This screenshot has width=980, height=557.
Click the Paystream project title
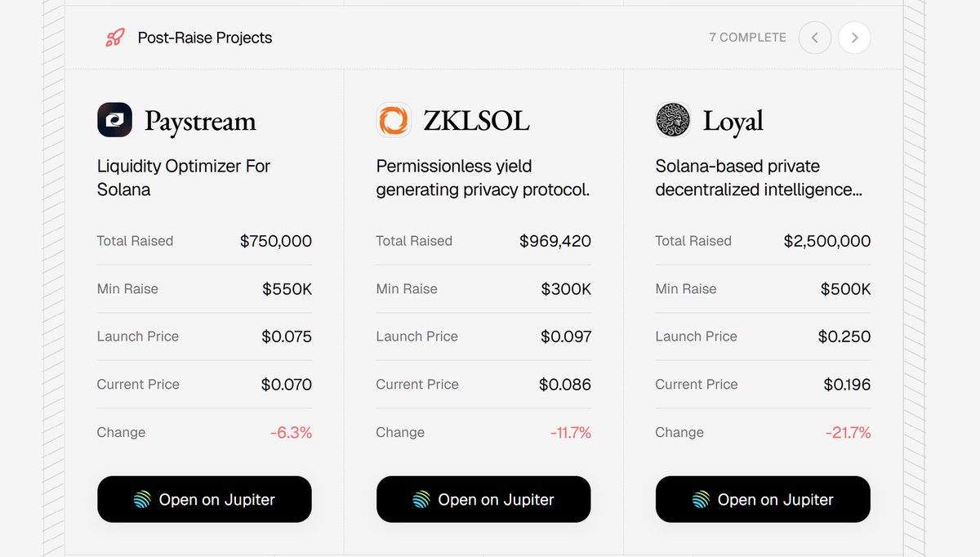point(200,122)
